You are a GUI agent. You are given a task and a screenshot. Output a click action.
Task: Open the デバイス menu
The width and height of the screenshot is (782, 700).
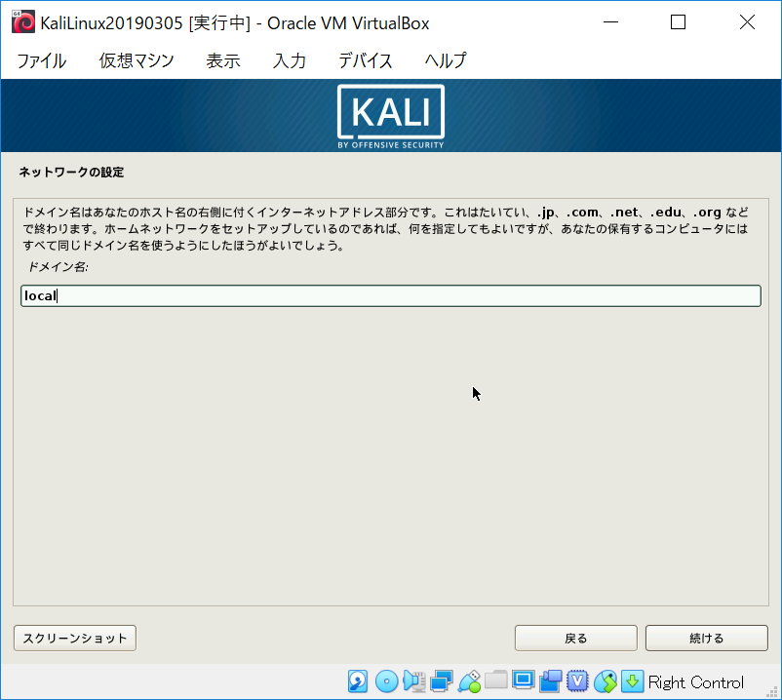tap(365, 60)
